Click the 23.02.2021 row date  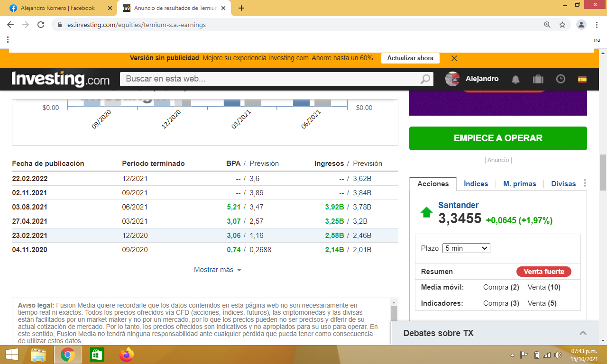click(x=30, y=236)
